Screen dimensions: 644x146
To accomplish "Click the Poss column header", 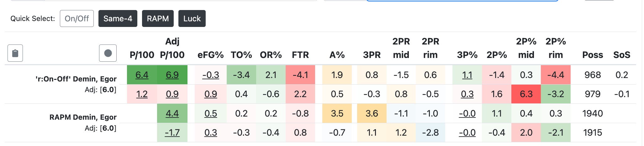I will pos(593,55).
